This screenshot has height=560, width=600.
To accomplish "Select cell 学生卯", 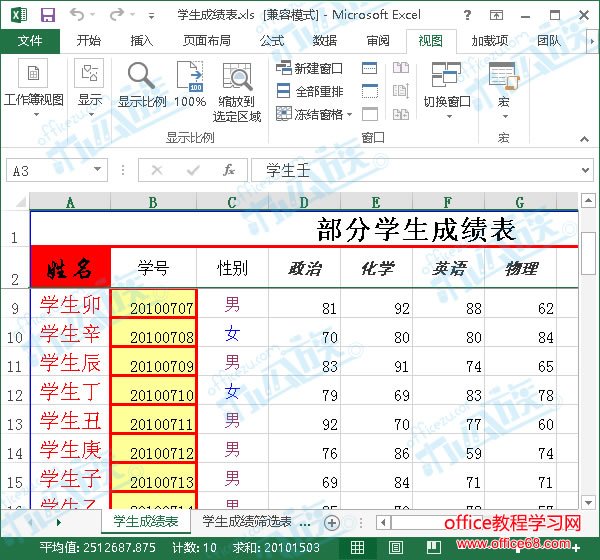I will (x=70, y=304).
